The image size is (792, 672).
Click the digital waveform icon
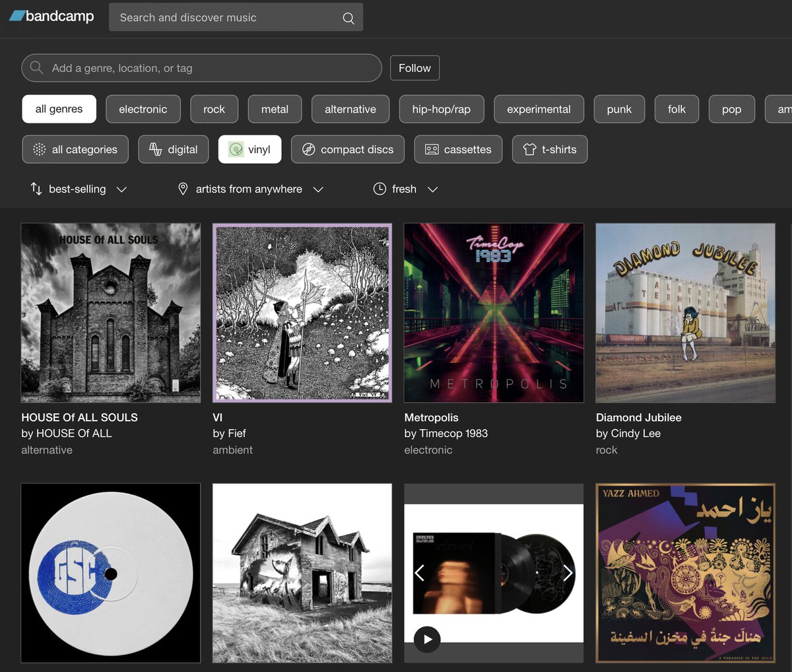(x=156, y=150)
